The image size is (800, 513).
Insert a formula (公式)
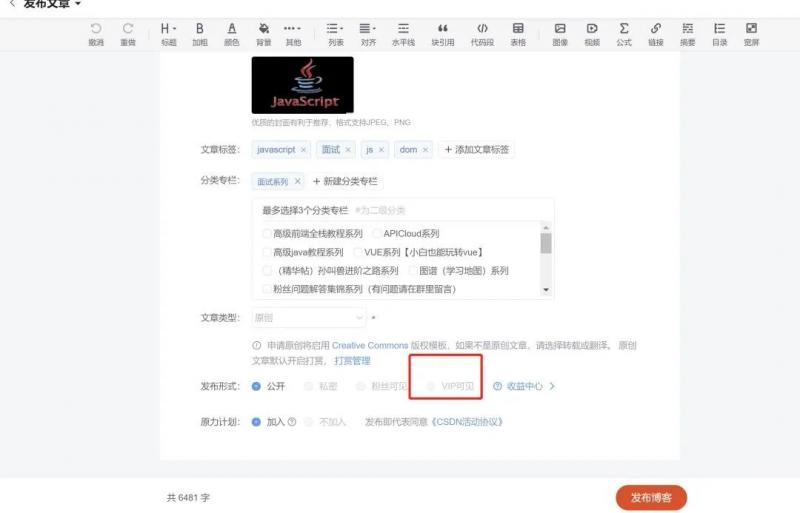[624, 33]
